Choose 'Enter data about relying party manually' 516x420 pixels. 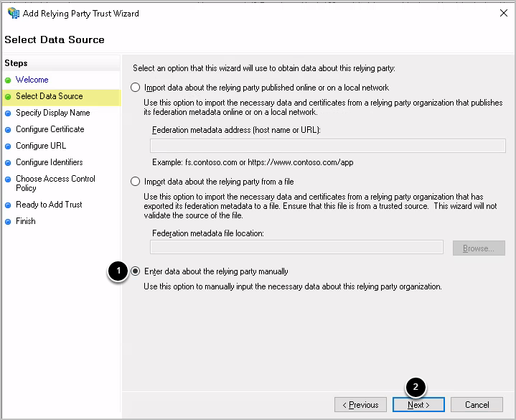pyautogui.click(x=135, y=271)
